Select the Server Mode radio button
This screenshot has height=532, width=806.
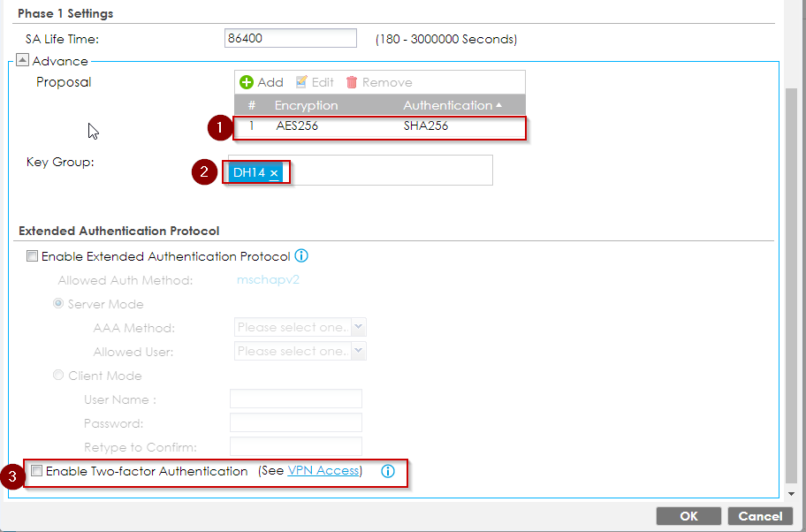[x=58, y=304]
